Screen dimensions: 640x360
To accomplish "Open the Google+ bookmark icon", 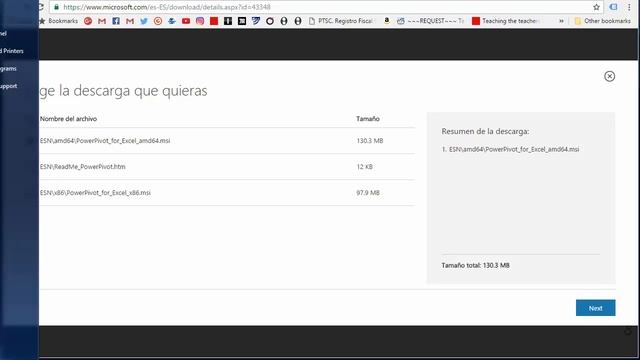I will (x=88, y=21).
